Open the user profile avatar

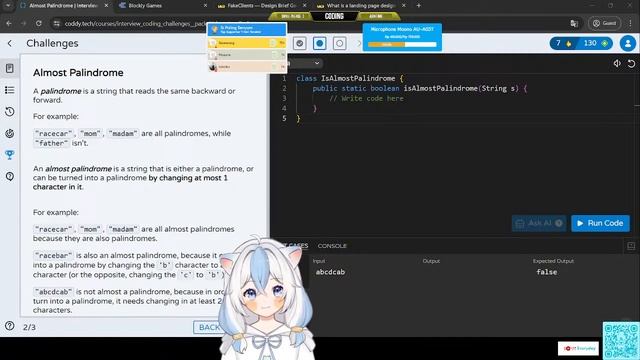click(x=628, y=43)
